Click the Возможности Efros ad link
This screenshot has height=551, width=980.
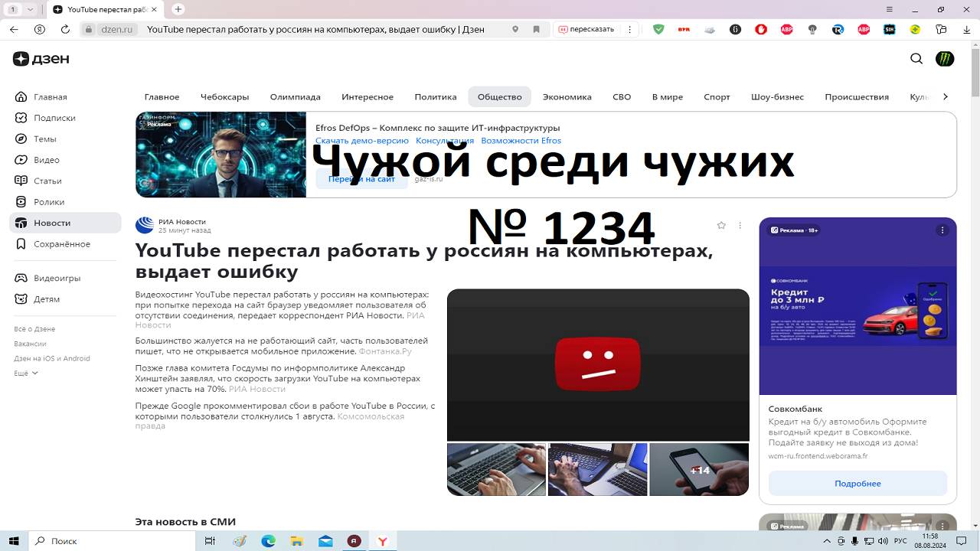(521, 141)
